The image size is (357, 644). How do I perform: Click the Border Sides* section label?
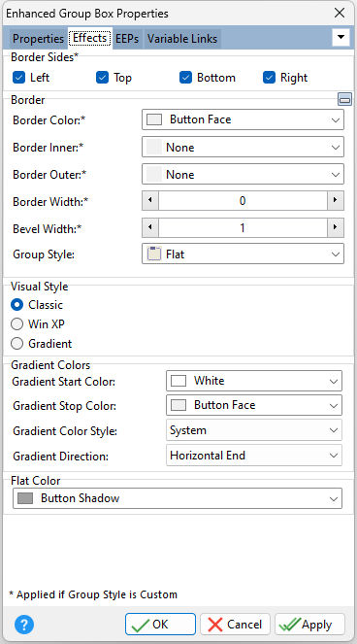click(x=45, y=57)
